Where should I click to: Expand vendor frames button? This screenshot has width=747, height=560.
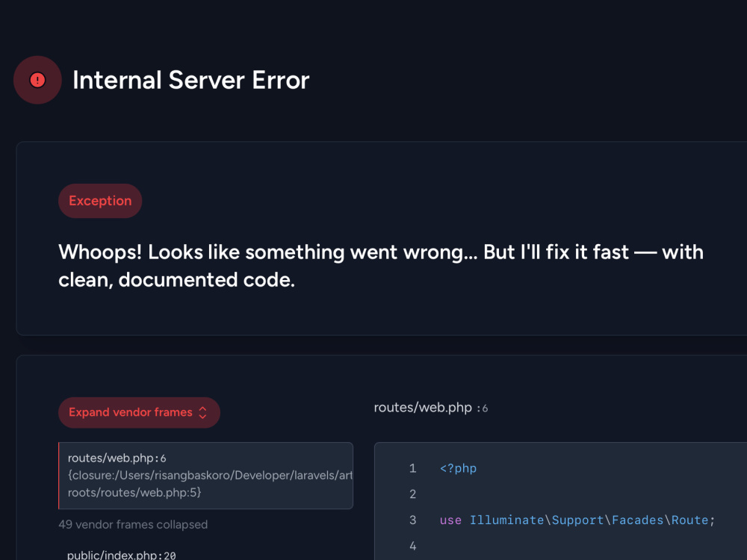pos(139,412)
